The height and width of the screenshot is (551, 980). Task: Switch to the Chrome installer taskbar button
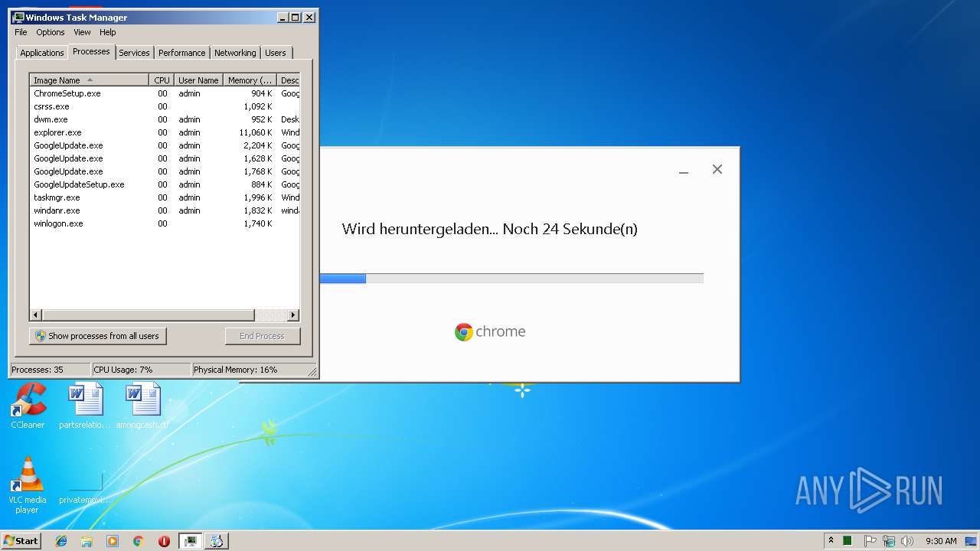217,541
